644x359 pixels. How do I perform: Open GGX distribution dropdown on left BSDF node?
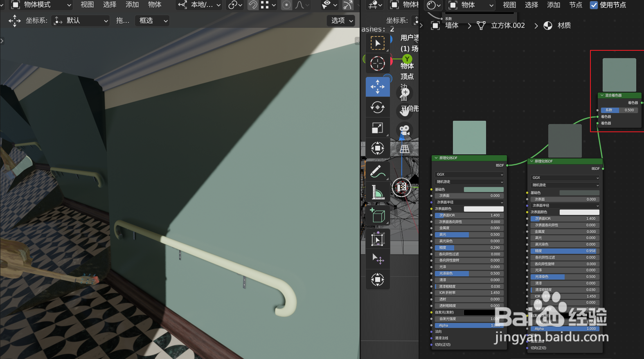tap(469, 174)
